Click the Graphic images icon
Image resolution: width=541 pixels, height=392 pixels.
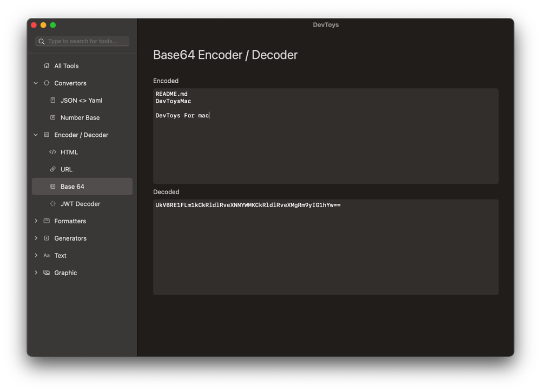click(x=47, y=273)
